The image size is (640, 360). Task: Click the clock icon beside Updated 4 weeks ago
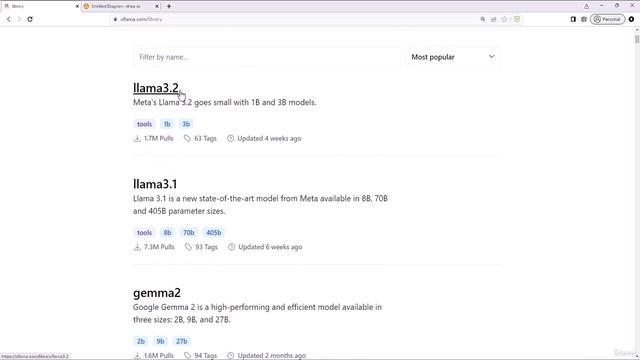[x=231, y=138]
